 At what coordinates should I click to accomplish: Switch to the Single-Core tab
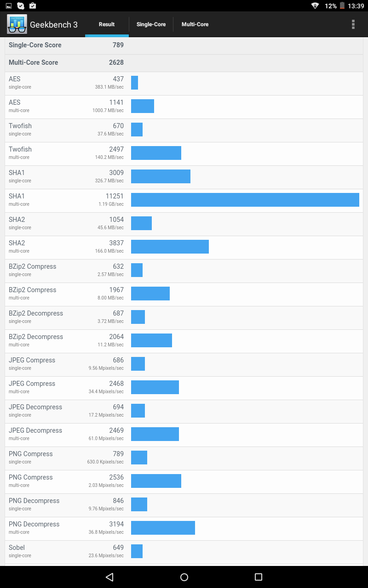(x=151, y=24)
